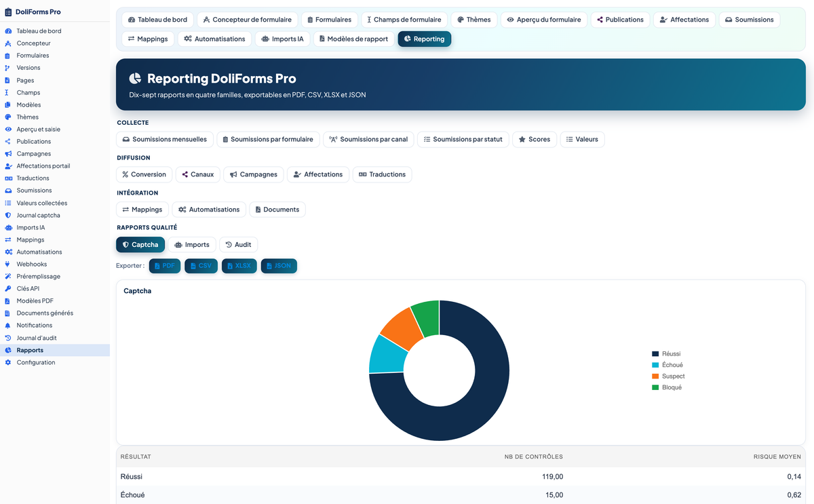814x504 pixels.
Task: Select the Conversion report
Action: point(144,174)
